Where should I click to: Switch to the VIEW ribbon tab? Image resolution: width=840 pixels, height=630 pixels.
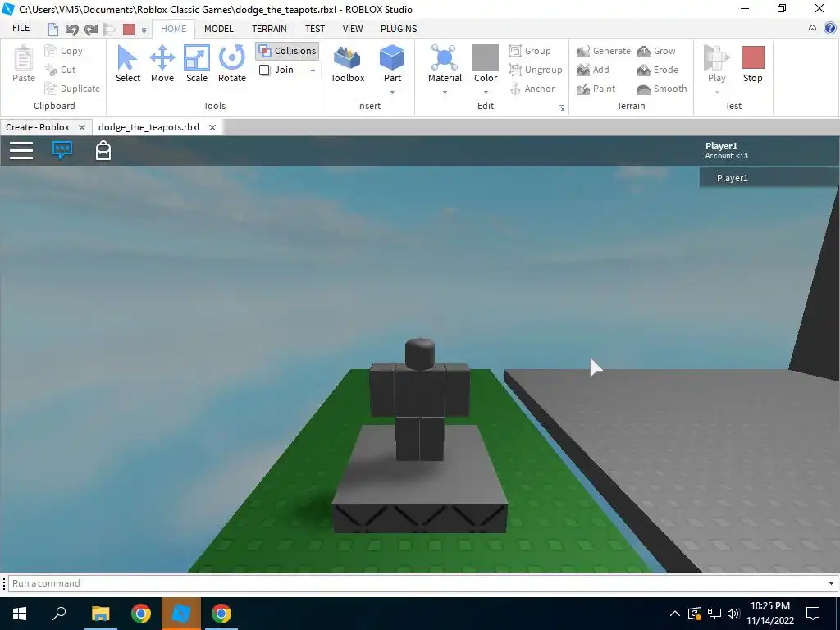pos(353,29)
